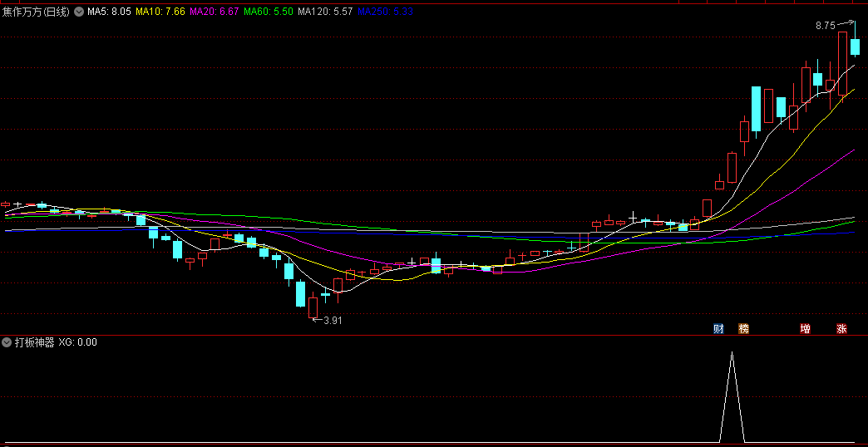This screenshot has height=447, width=868.
Task: Click the 打板神器 indicator name
Action: pyautogui.click(x=34, y=342)
